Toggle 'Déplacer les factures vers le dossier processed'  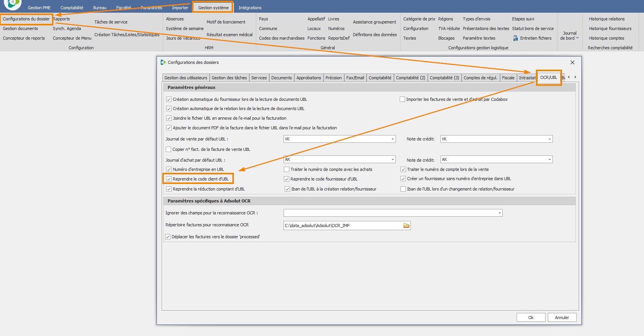point(168,237)
